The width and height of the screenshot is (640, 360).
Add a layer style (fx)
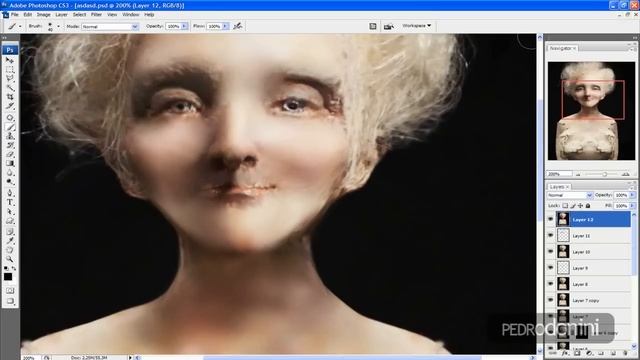[x=565, y=353]
